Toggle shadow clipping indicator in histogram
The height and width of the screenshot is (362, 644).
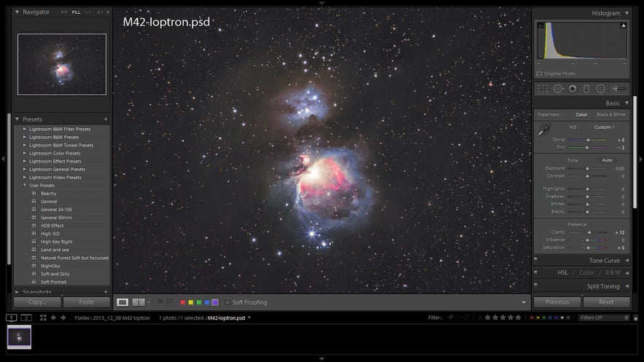(540, 25)
